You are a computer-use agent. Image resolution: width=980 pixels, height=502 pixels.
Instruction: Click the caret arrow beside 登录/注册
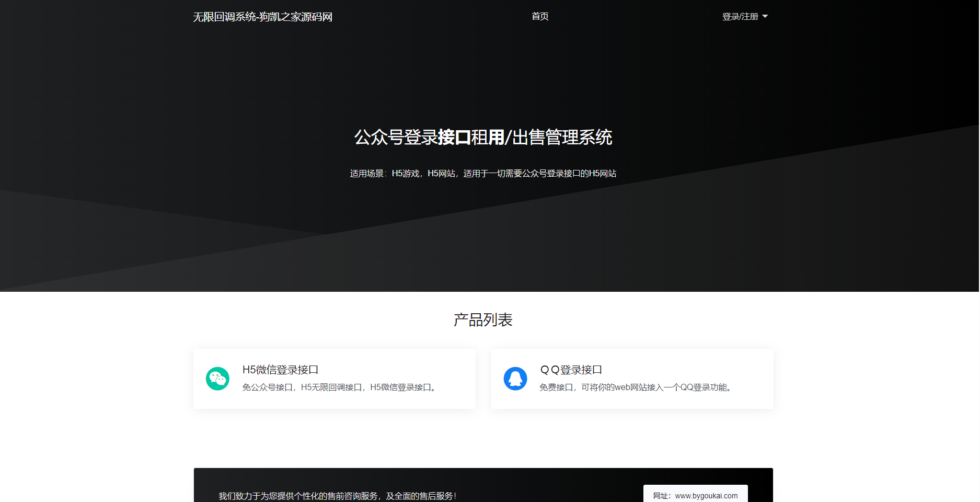[x=765, y=17]
